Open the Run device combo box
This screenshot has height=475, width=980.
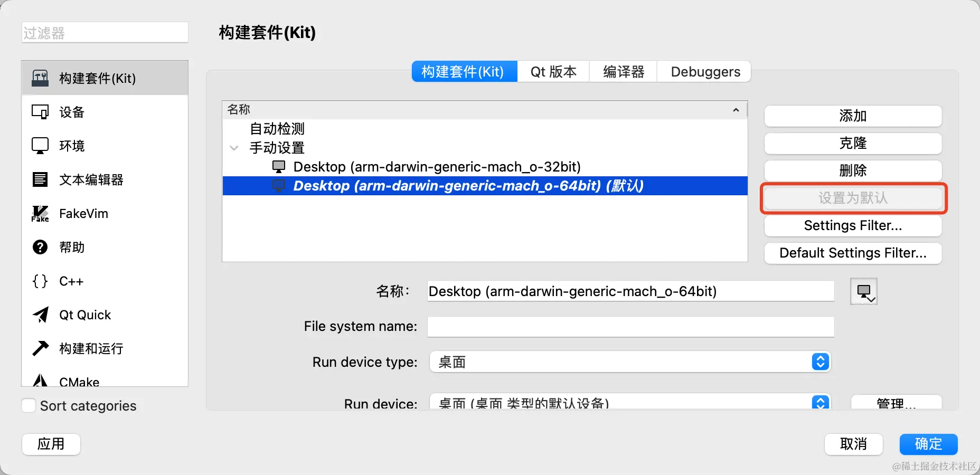(x=630, y=402)
